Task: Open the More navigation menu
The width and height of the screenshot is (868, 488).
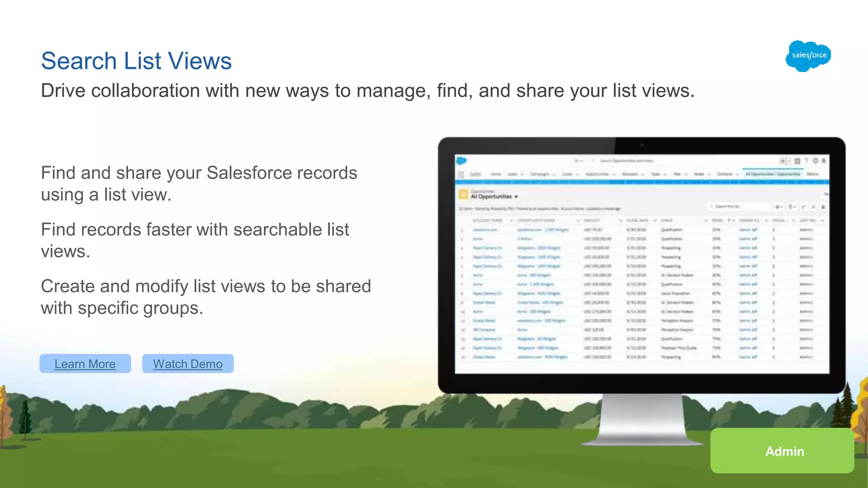Action: [x=812, y=174]
